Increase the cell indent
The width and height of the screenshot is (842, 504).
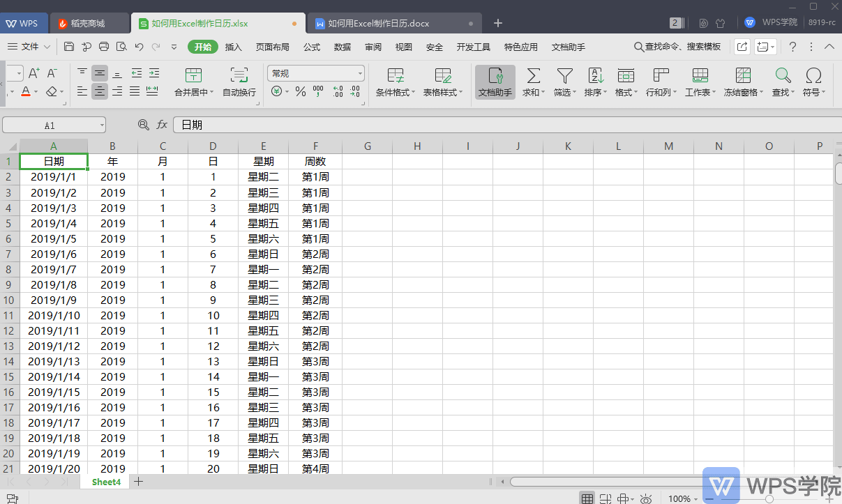[x=153, y=73]
